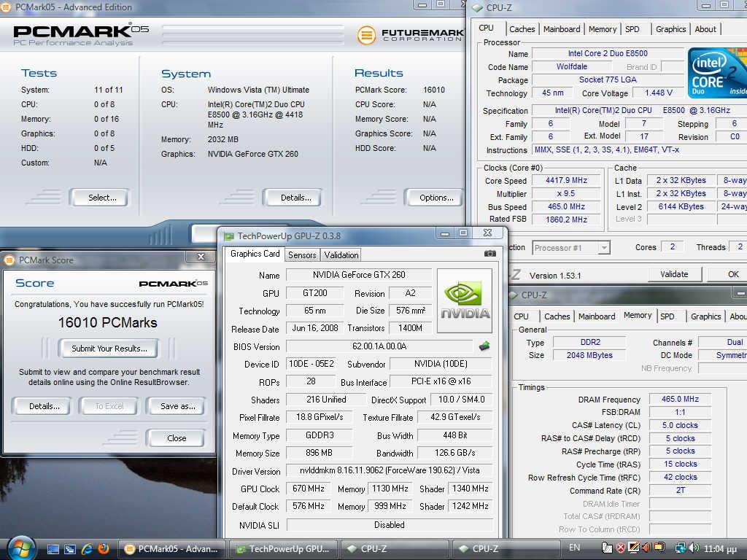Click Show Desktop quick launch icon

click(x=53, y=549)
